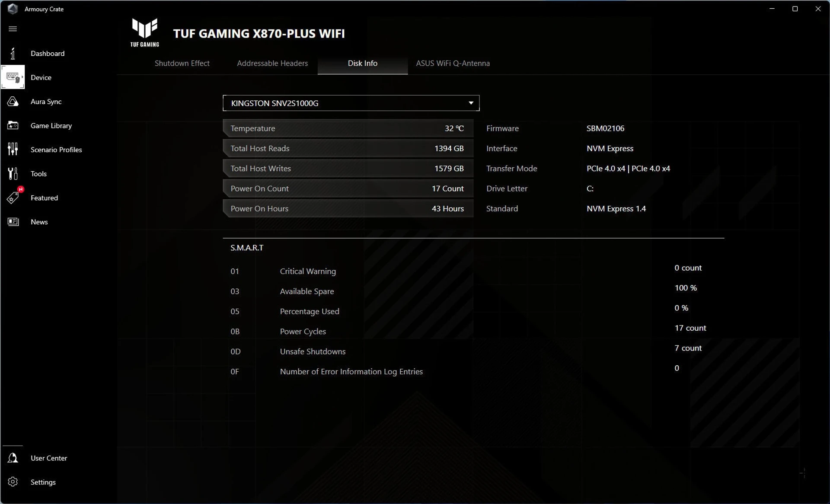Click the 32 °C temperature value
830x504 pixels.
pyautogui.click(x=454, y=128)
